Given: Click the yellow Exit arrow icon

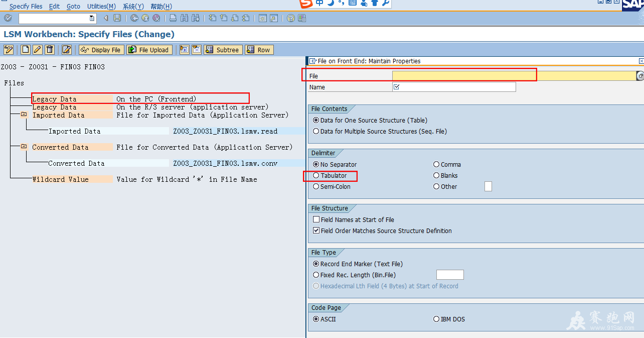Looking at the screenshot, I should point(145,18).
